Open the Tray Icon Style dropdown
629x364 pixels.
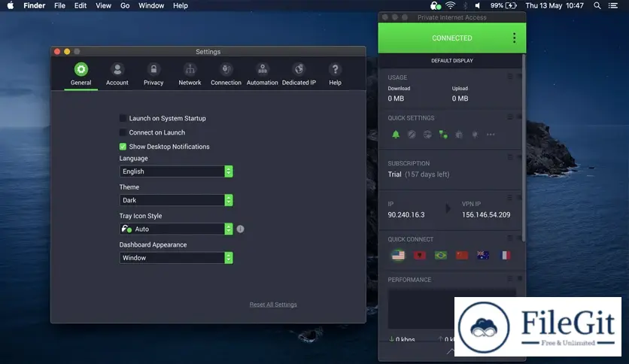[176, 229]
